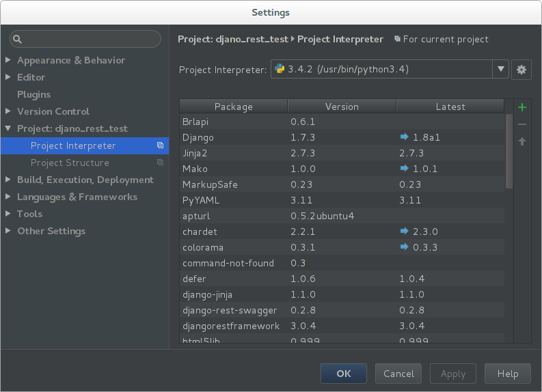The height and width of the screenshot is (392, 542).
Task: Click the Python logo in interpreter field
Action: click(x=280, y=69)
